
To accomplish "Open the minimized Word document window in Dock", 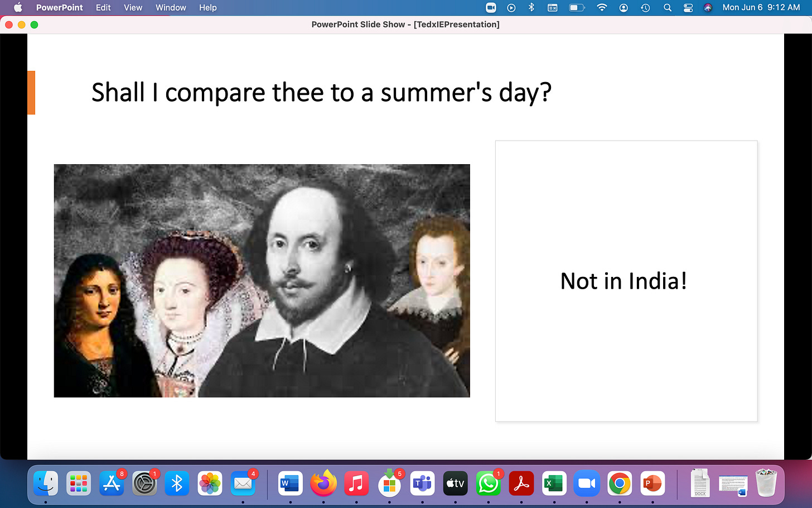I will click(733, 485).
